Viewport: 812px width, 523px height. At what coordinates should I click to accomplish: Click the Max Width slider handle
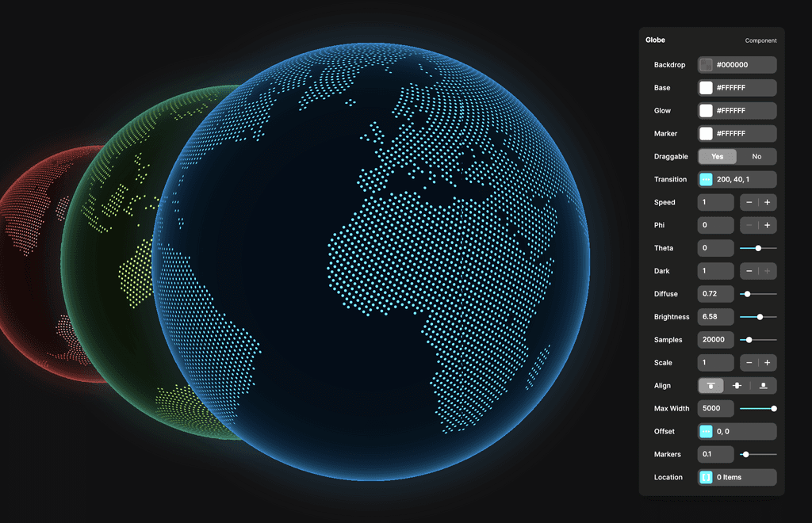(x=774, y=408)
